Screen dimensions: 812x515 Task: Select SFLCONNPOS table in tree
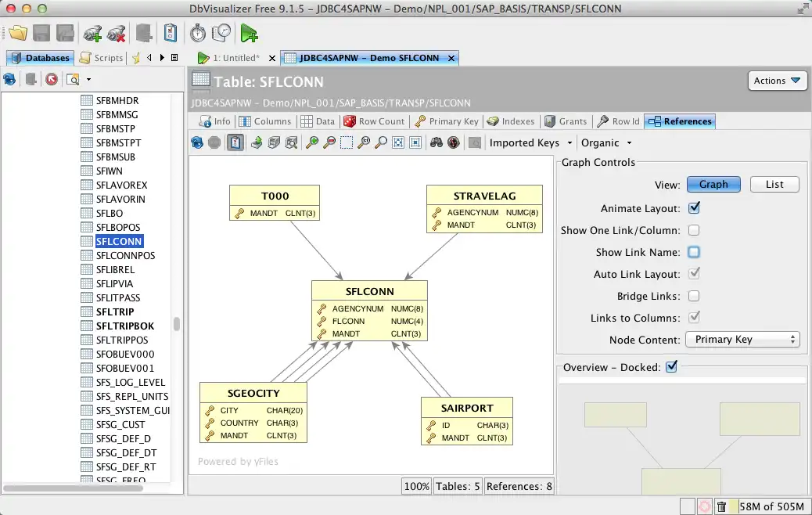click(125, 255)
